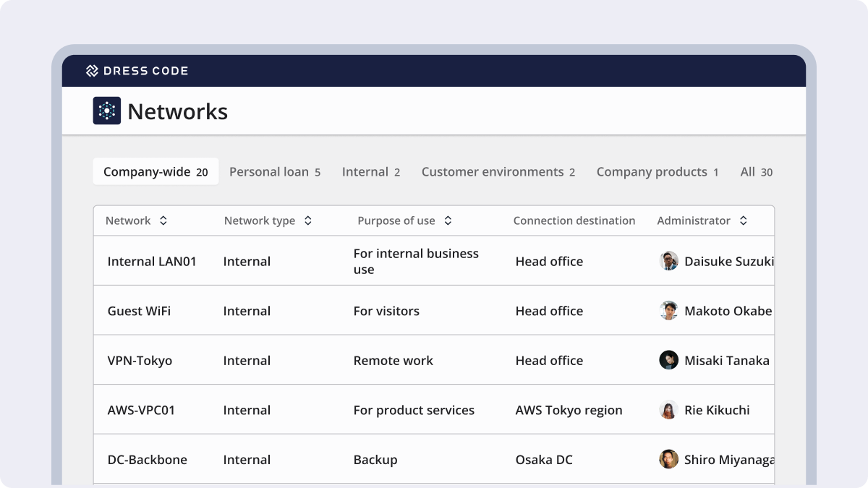Click Makoto Okabe's avatar photo
Screen dimensions: 868x488
(x=668, y=310)
